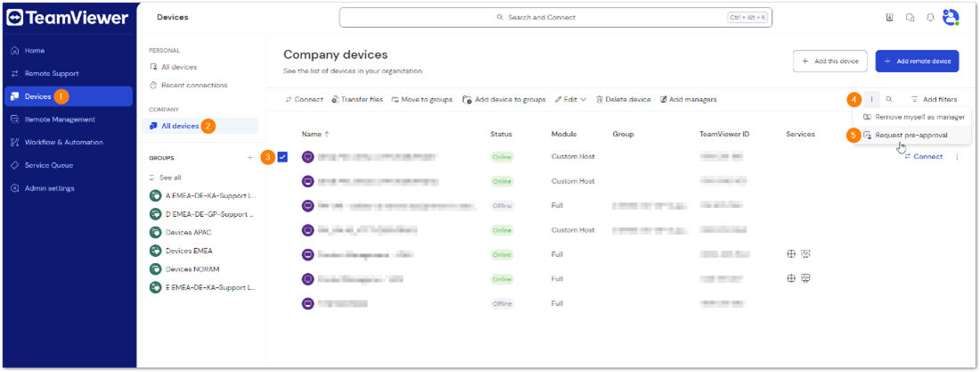980x372 pixels.
Task: Click Add managers
Action: (x=688, y=100)
